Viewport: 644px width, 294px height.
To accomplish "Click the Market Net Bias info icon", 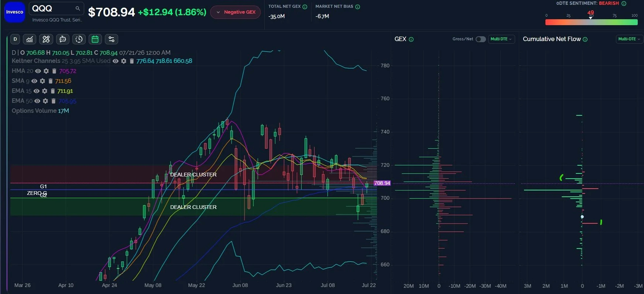I will pos(357,7).
